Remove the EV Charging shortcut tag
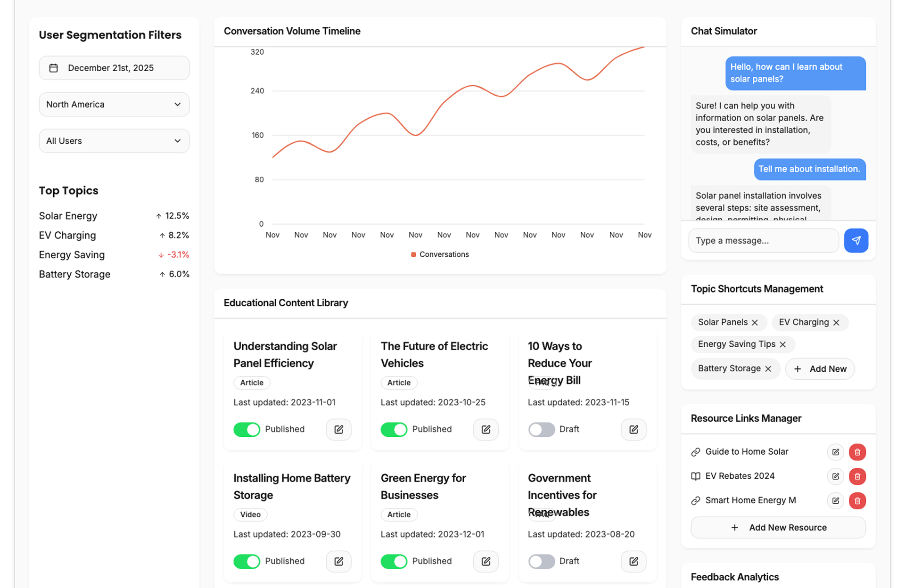Image resolution: width=905 pixels, height=588 pixels. 836,322
